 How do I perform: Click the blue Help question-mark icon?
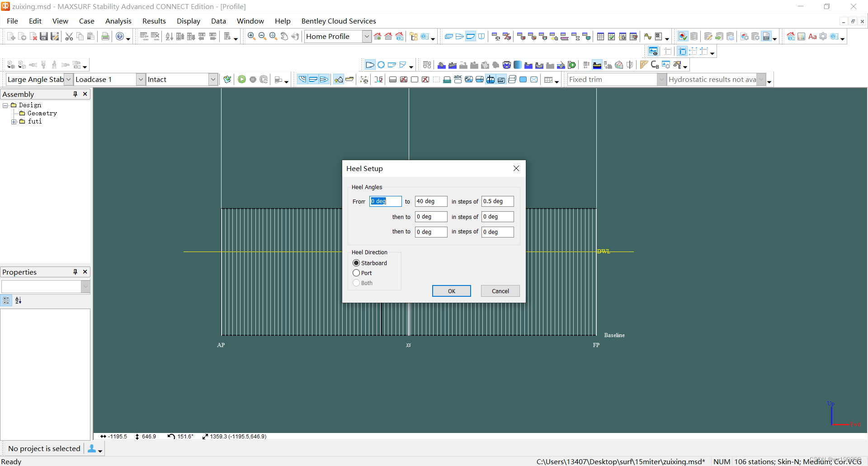click(120, 37)
